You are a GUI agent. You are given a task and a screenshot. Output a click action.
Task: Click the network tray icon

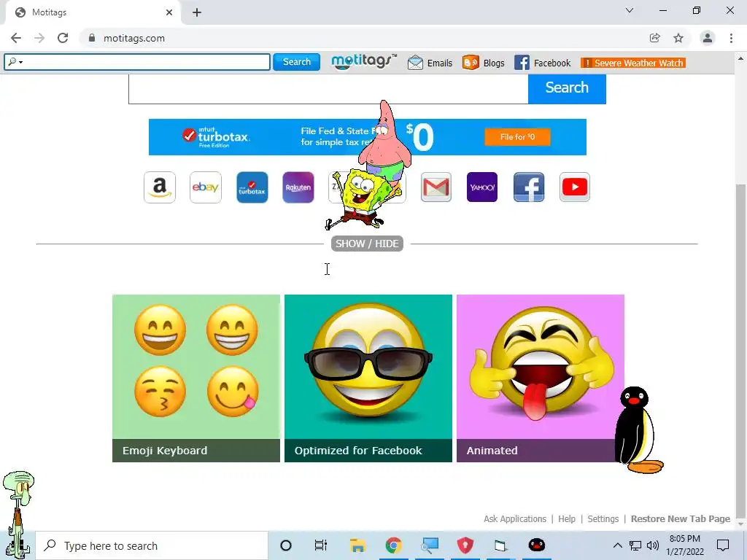[x=635, y=545]
